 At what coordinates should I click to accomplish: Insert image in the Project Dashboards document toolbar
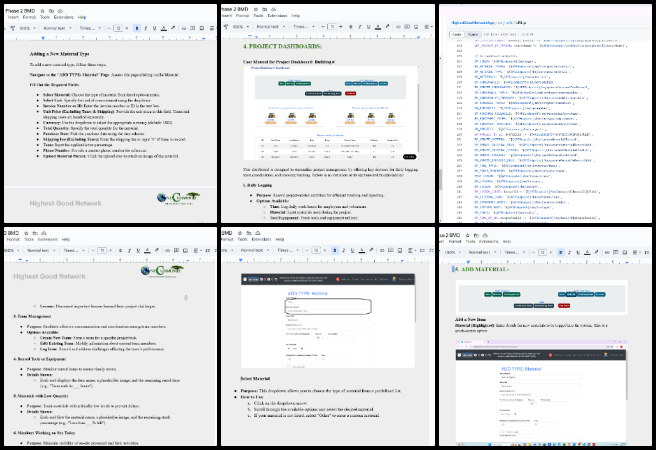pos(416,26)
